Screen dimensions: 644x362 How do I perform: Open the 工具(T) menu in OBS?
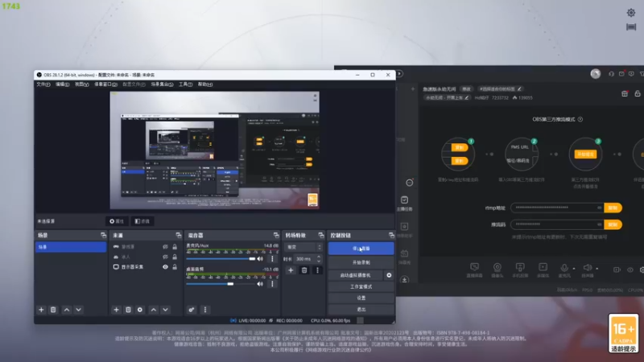pos(185,84)
